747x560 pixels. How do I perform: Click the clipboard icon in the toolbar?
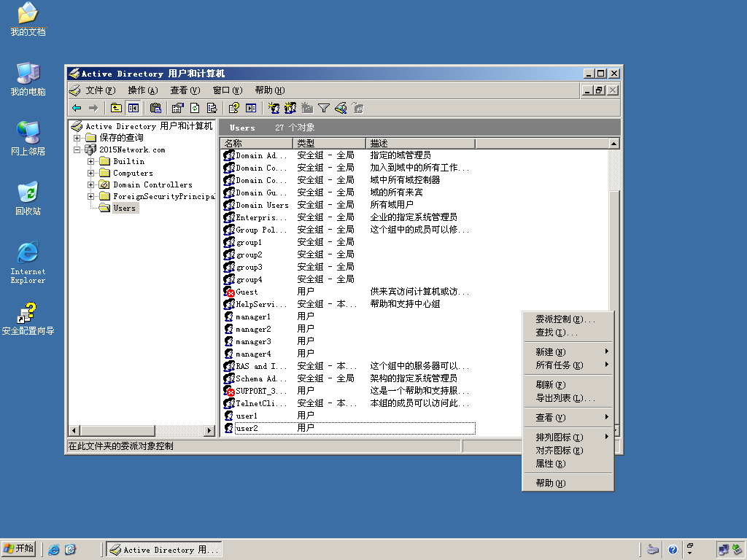click(155, 109)
